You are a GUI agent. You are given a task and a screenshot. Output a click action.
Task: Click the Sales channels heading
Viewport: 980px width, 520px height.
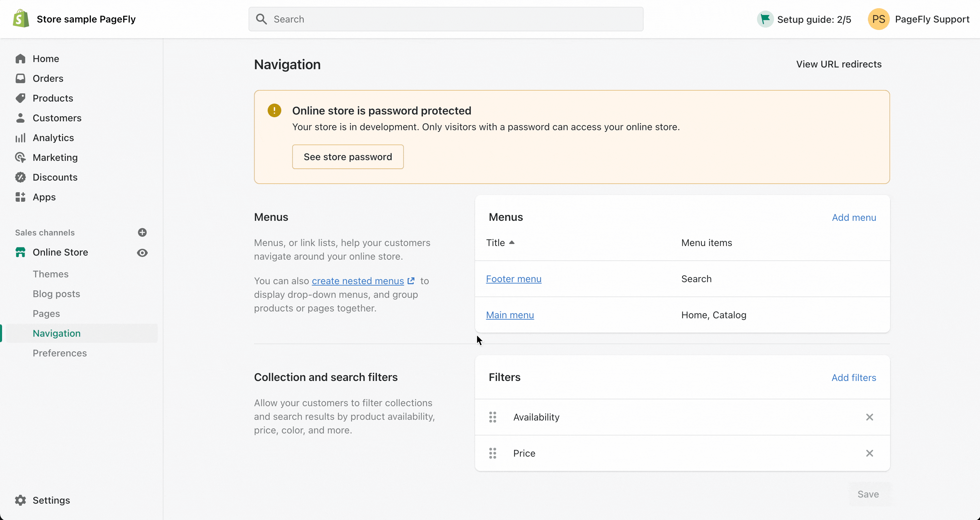tap(45, 233)
